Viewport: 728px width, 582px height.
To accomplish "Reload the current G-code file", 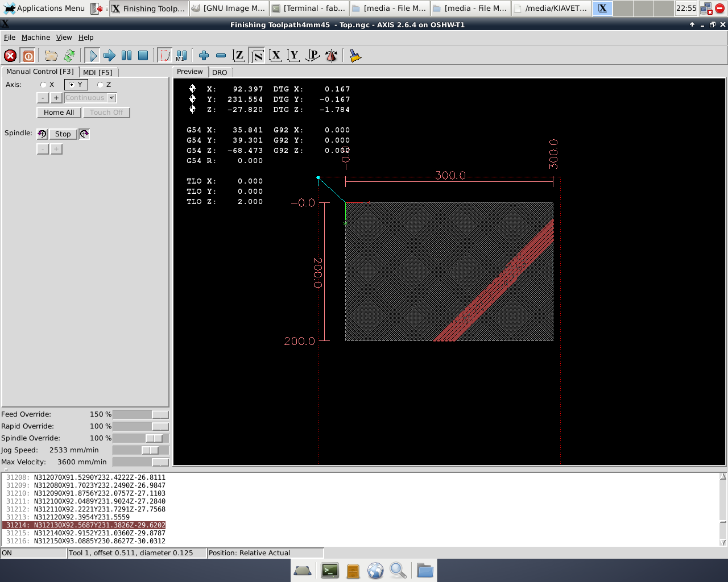I will point(68,55).
